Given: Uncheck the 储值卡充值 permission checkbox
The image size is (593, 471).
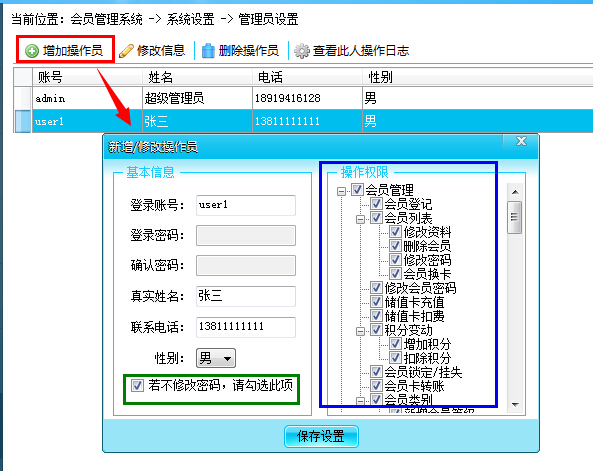Looking at the screenshot, I should (376, 302).
